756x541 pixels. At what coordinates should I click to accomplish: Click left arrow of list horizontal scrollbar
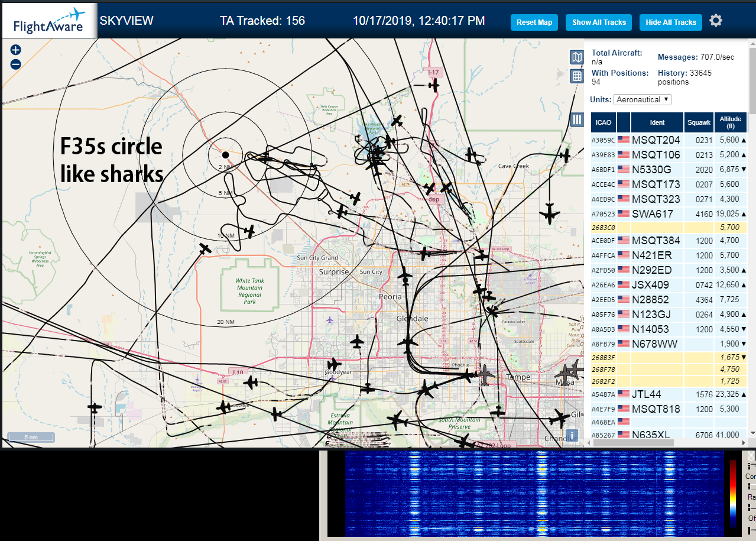[588, 443]
